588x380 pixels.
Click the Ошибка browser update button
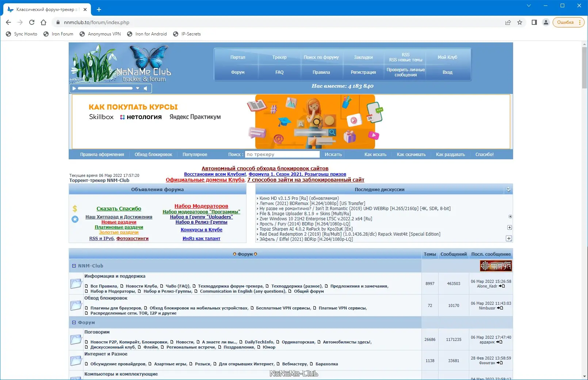[x=568, y=22]
